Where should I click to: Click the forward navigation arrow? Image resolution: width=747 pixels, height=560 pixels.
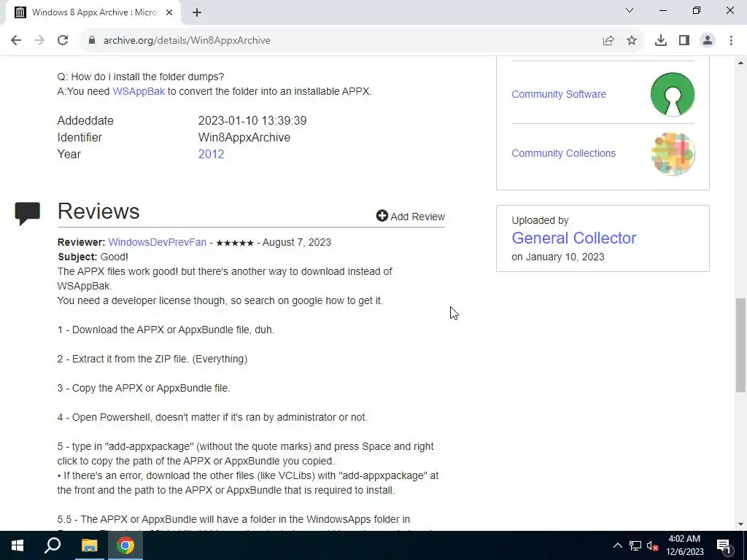39,41
